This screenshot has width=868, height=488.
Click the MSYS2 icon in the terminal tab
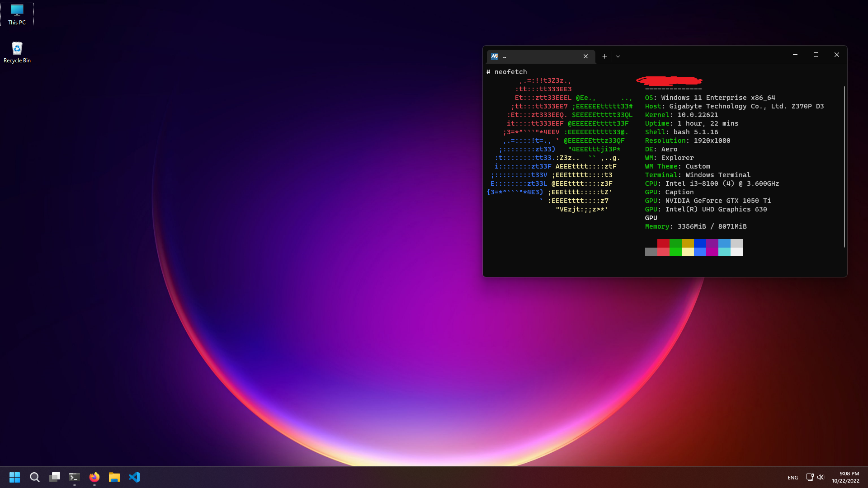coord(495,56)
